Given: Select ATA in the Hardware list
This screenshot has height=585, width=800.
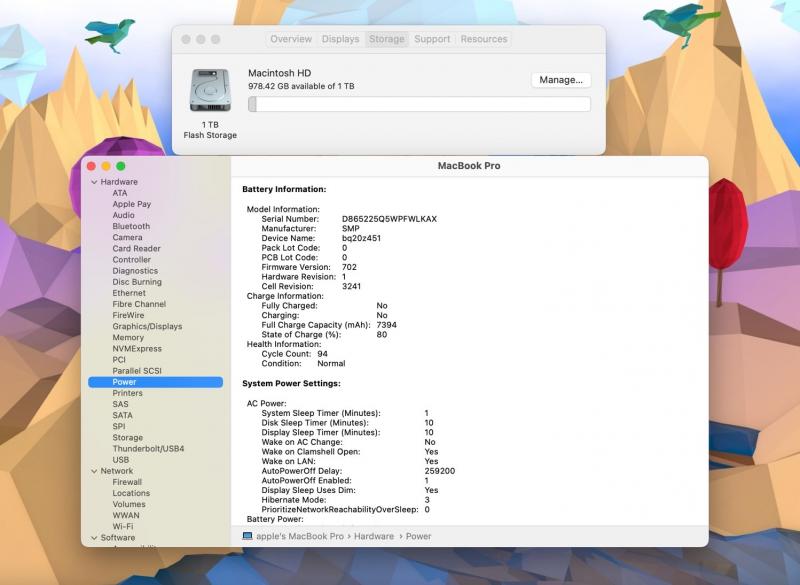Looking at the screenshot, I should (x=120, y=193).
